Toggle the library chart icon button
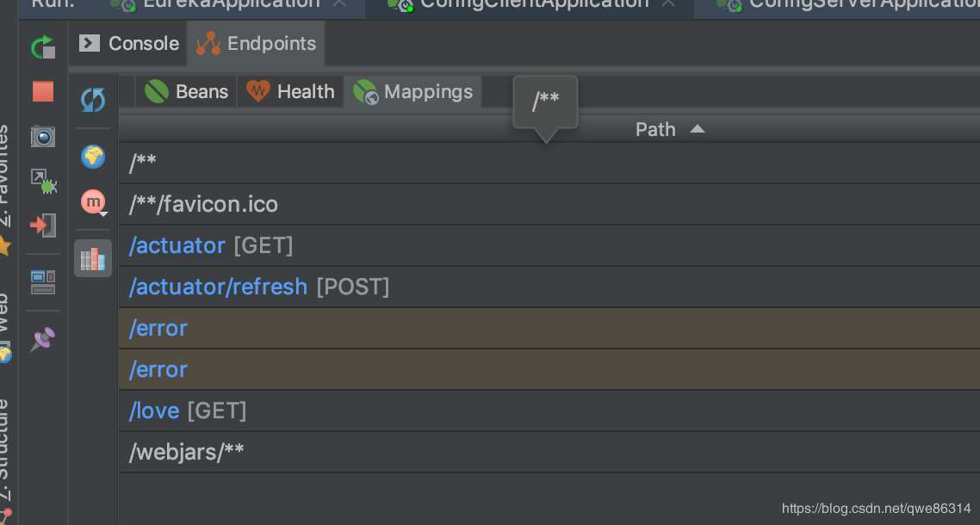The height and width of the screenshot is (525, 980). [93, 258]
